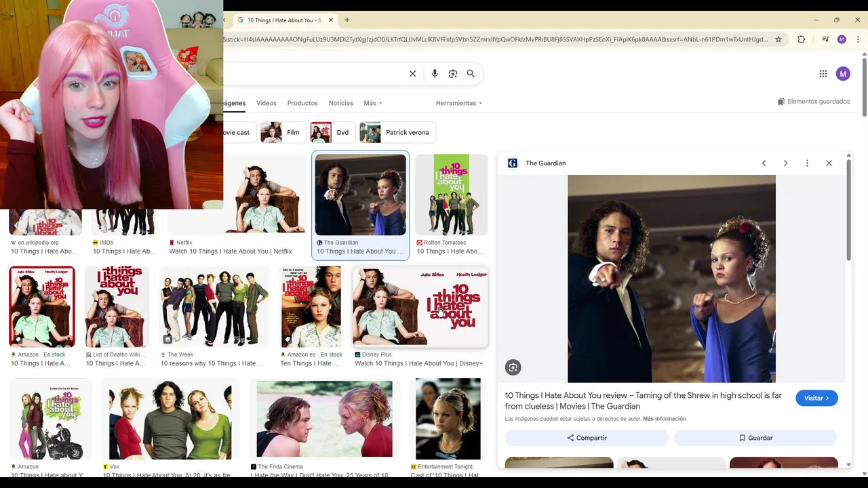Screen dimensions: 868x488
Task: Expand the Herramientas dropdown
Action: 459,103
